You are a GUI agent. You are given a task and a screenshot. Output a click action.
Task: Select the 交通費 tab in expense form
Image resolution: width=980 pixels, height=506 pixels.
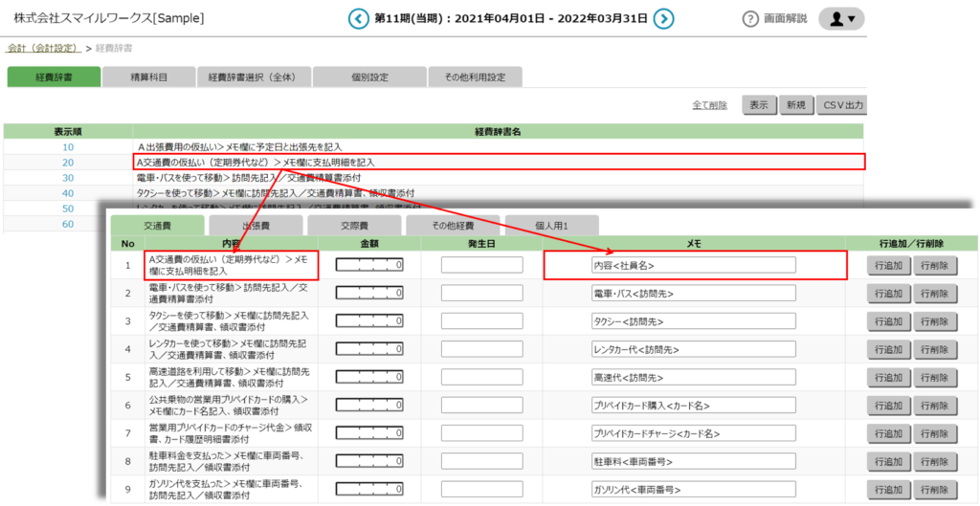[158, 226]
